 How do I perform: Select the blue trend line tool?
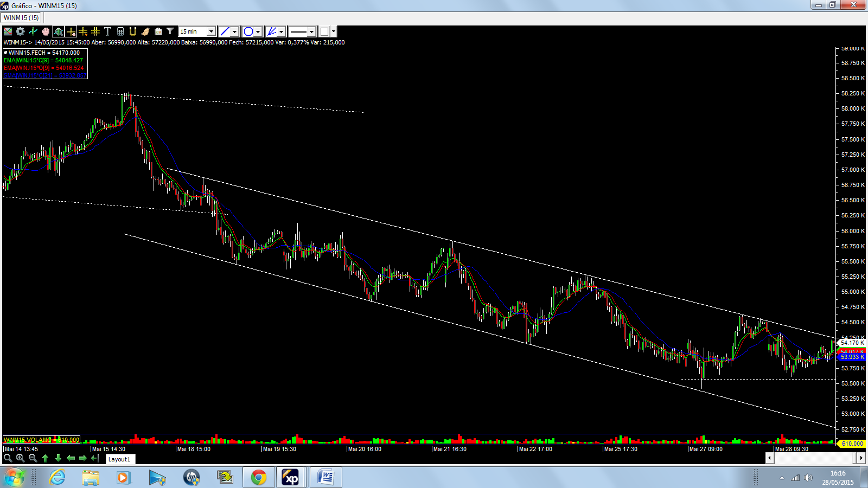point(225,31)
